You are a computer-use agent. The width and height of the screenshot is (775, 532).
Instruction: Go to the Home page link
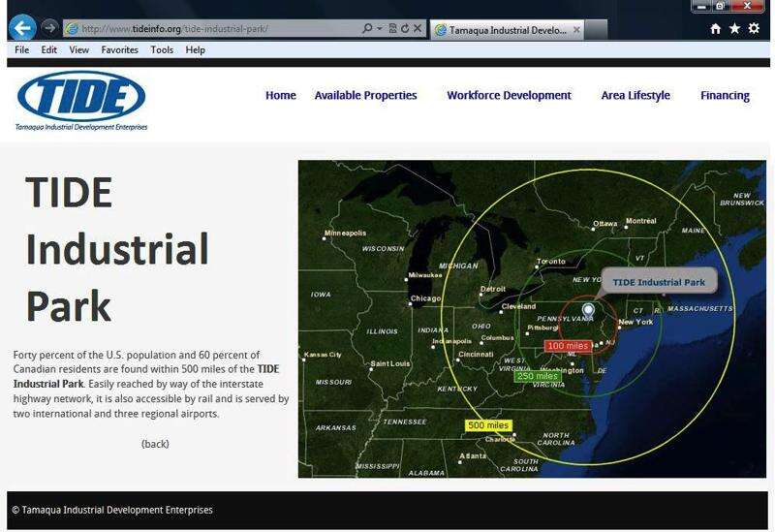tap(281, 95)
